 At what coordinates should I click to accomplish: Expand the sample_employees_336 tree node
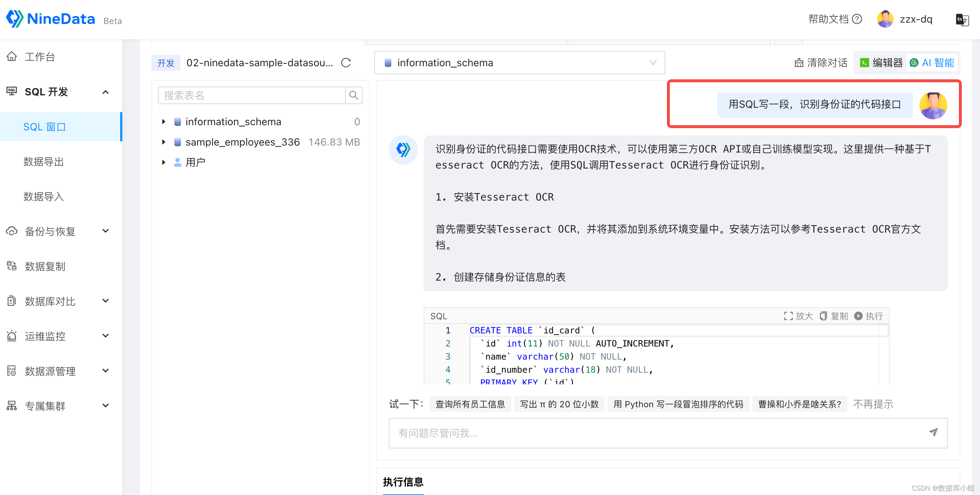(164, 142)
